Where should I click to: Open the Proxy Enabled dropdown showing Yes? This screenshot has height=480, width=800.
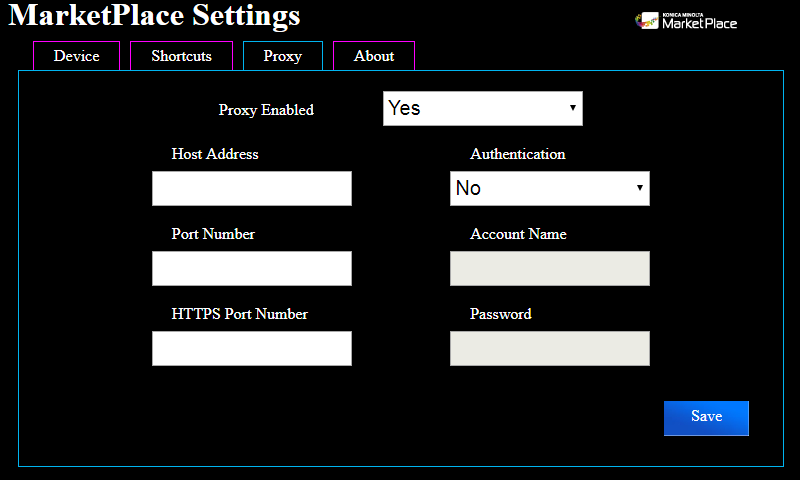[482, 108]
